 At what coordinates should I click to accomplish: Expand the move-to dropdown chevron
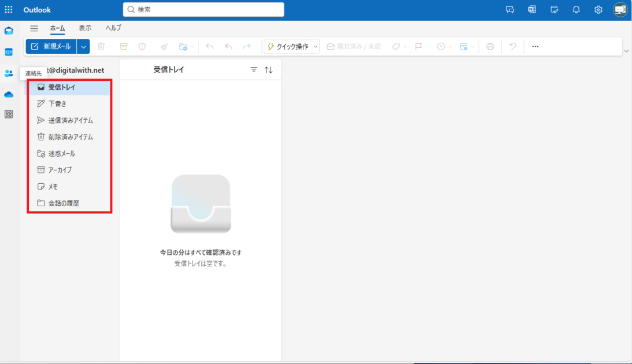click(193, 47)
